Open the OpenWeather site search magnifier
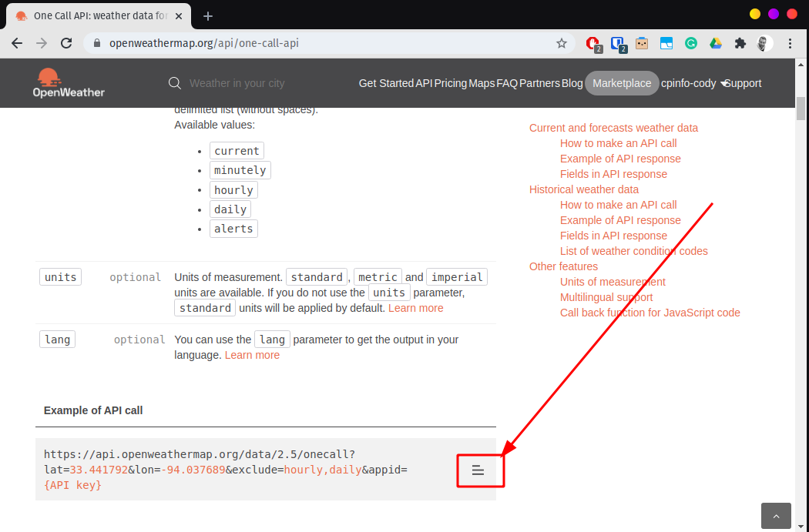Image resolution: width=809 pixels, height=532 pixels. (175, 82)
